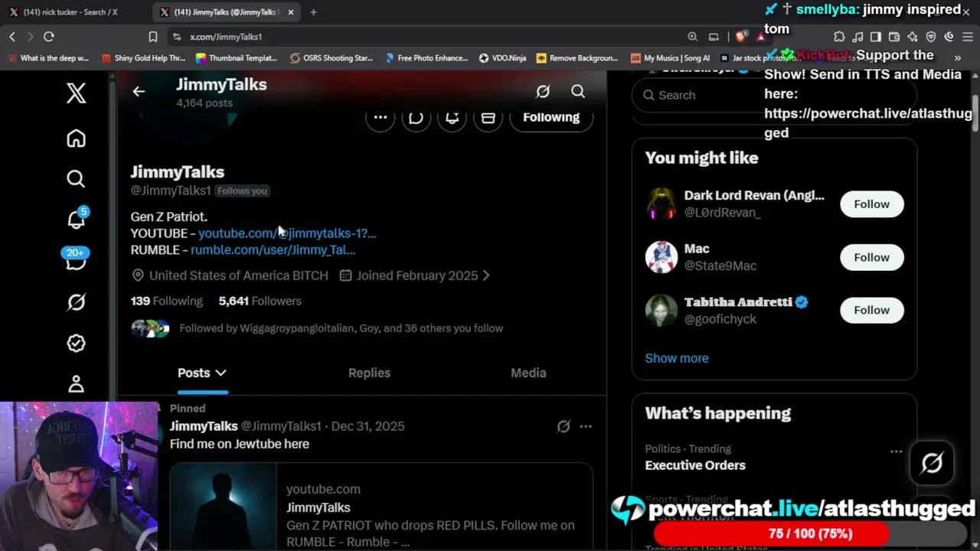View the 139 Following list
980x551 pixels.
pos(167,301)
